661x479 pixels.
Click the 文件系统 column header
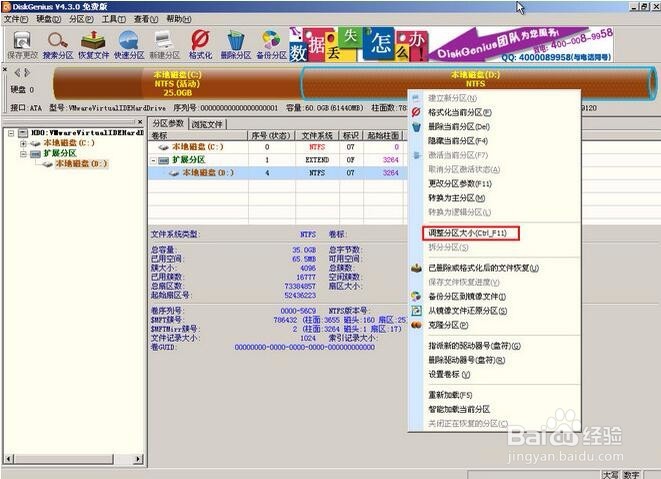tap(317, 135)
